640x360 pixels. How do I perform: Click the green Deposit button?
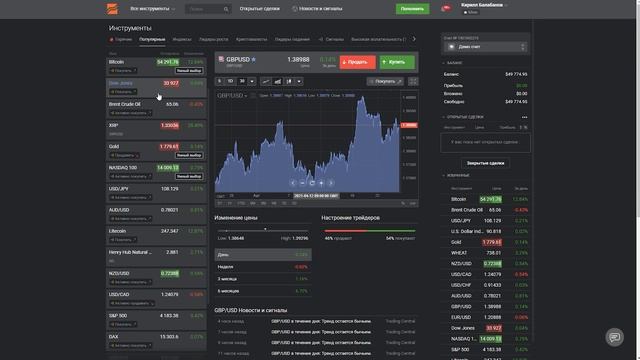(412, 9)
